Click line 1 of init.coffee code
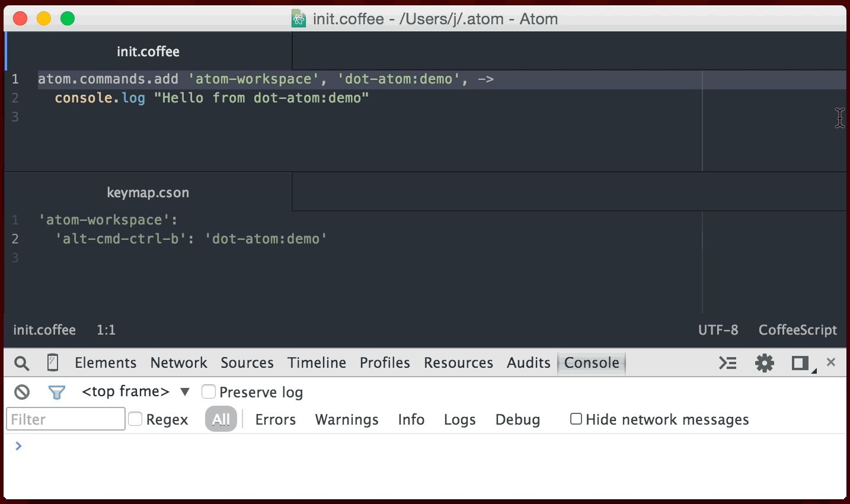The width and height of the screenshot is (850, 504). (266, 79)
